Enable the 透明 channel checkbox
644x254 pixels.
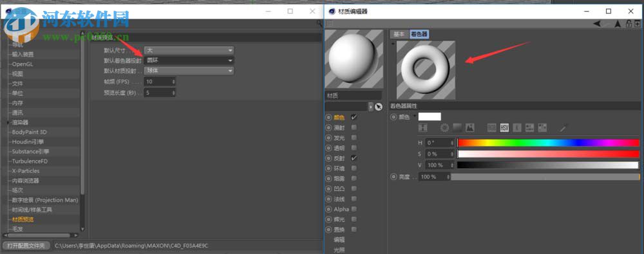[354, 148]
